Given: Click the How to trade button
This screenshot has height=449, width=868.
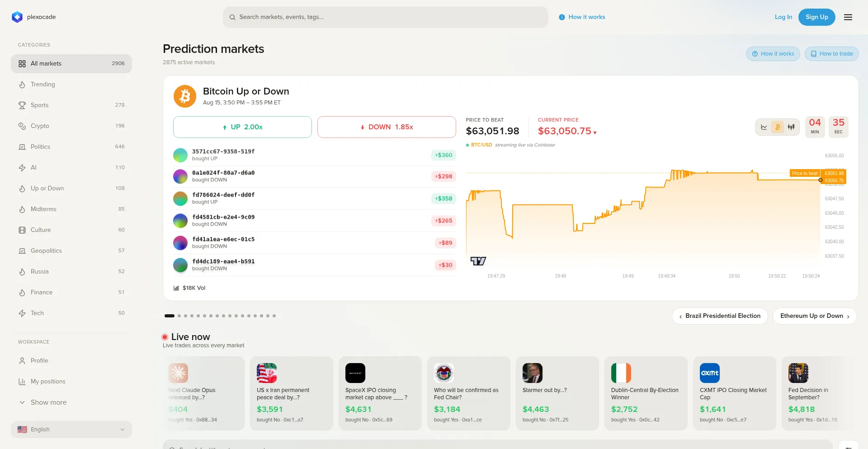Looking at the screenshot, I should tap(832, 54).
